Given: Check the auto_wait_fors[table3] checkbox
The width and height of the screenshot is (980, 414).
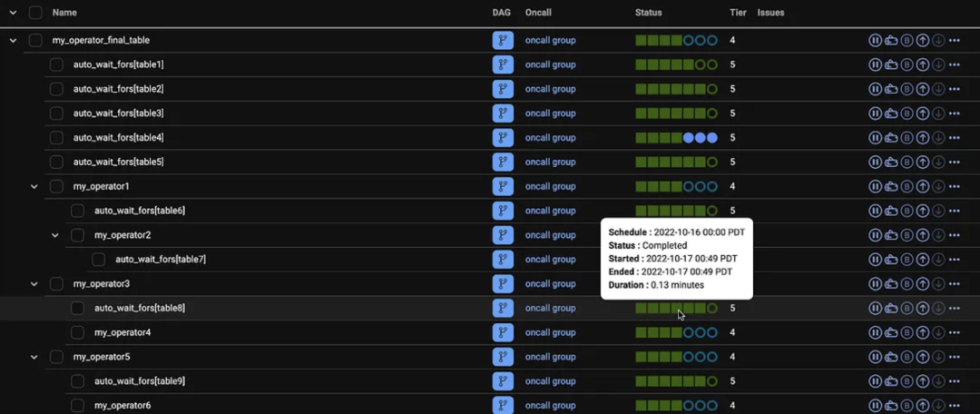Looking at the screenshot, I should pyautogui.click(x=56, y=113).
